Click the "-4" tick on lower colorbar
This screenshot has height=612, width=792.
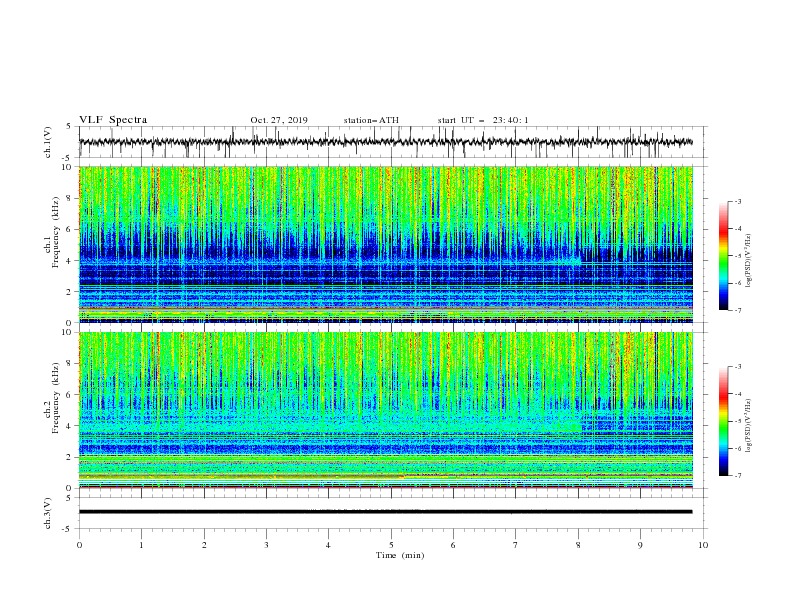738,394
